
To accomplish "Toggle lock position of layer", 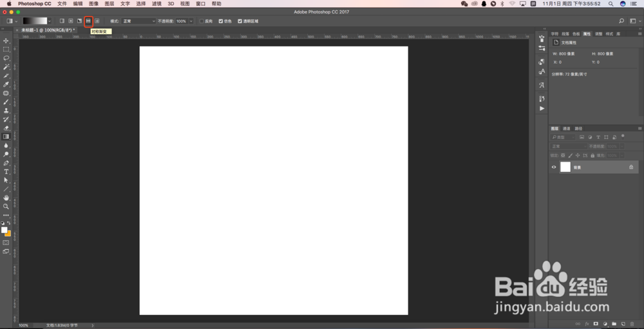I will pyautogui.click(x=578, y=156).
